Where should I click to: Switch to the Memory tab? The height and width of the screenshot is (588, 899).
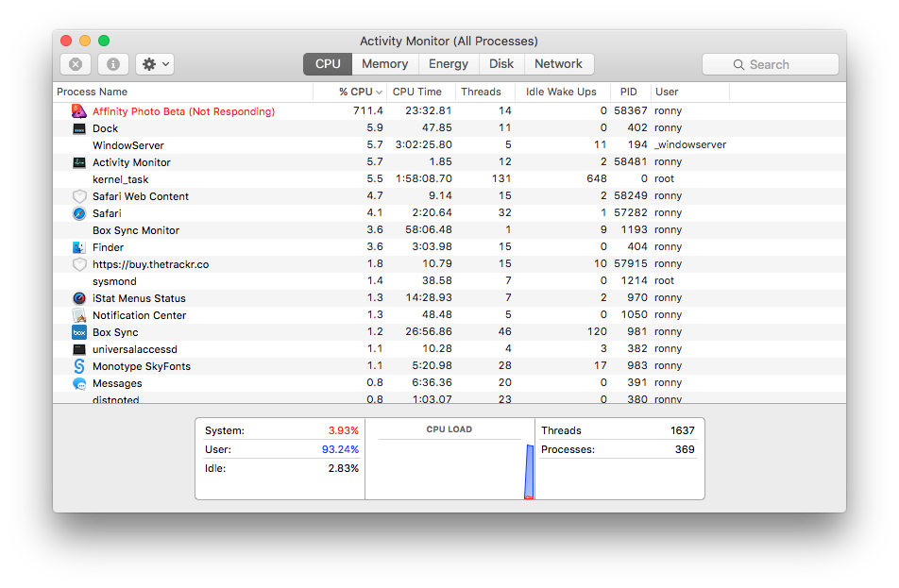point(384,64)
